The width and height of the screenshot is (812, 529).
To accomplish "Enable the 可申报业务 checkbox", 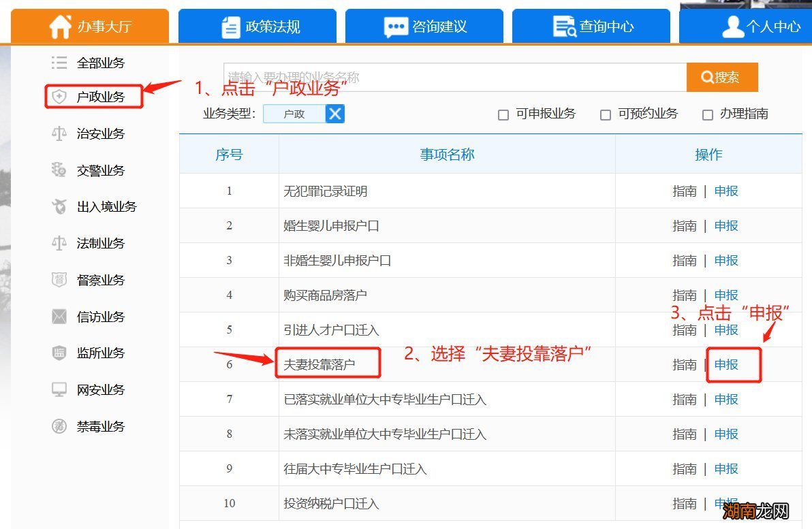I will [504, 114].
